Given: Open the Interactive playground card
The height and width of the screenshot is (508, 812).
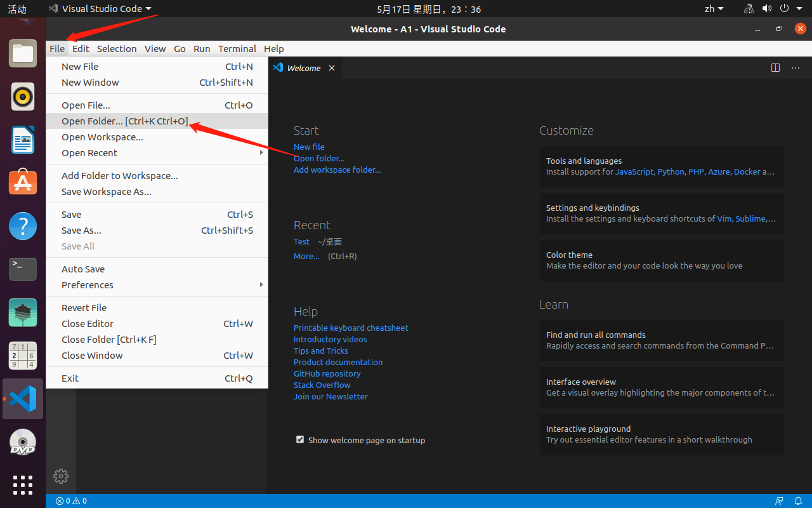Looking at the screenshot, I should [662, 434].
